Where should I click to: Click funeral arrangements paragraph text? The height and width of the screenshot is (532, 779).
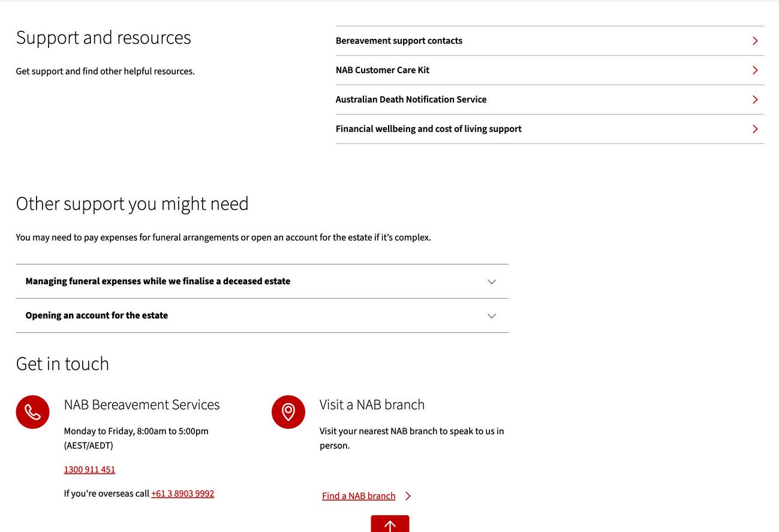point(223,238)
